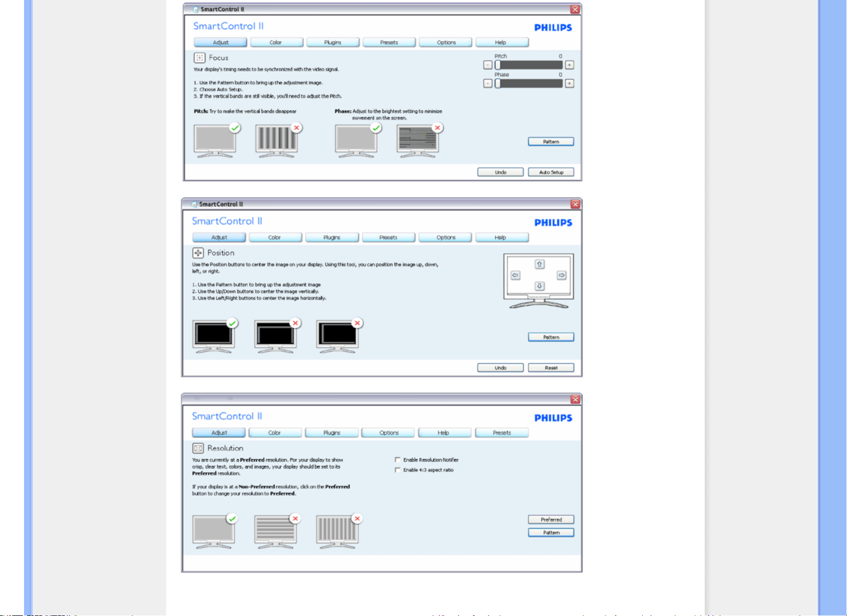This screenshot has width=847, height=616.
Task: Open Color tab in Resolution window
Action: point(275,433)
